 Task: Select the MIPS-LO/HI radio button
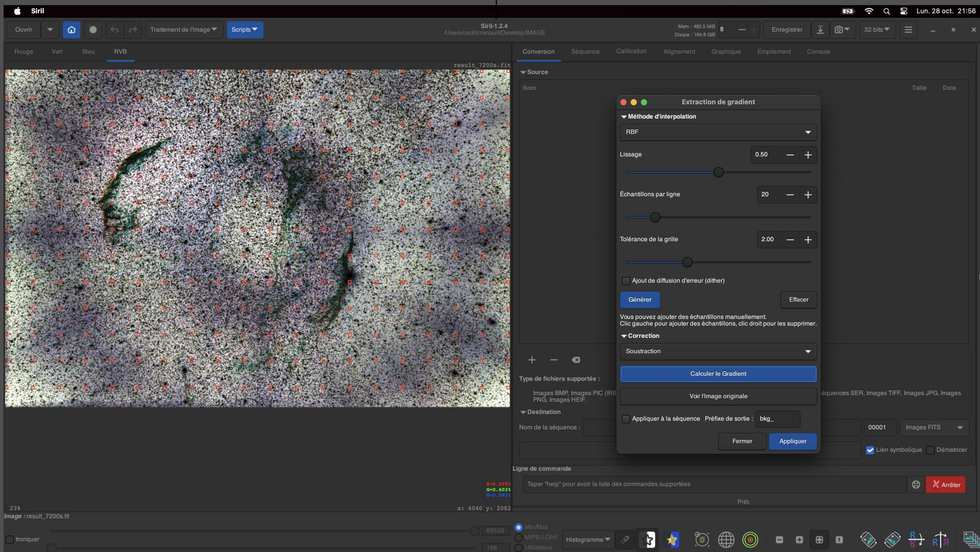click(519, 537)
